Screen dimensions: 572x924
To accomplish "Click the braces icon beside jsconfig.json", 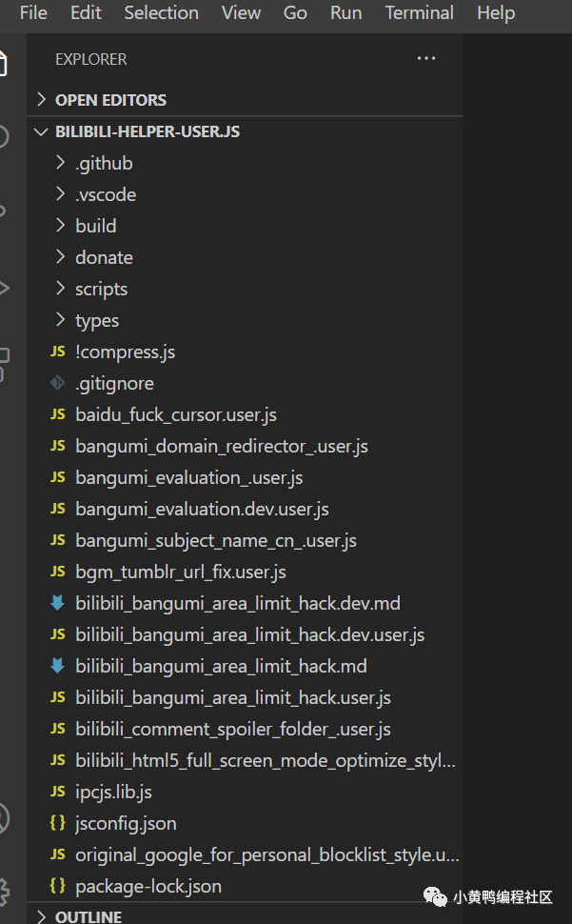I will (58, 823).
